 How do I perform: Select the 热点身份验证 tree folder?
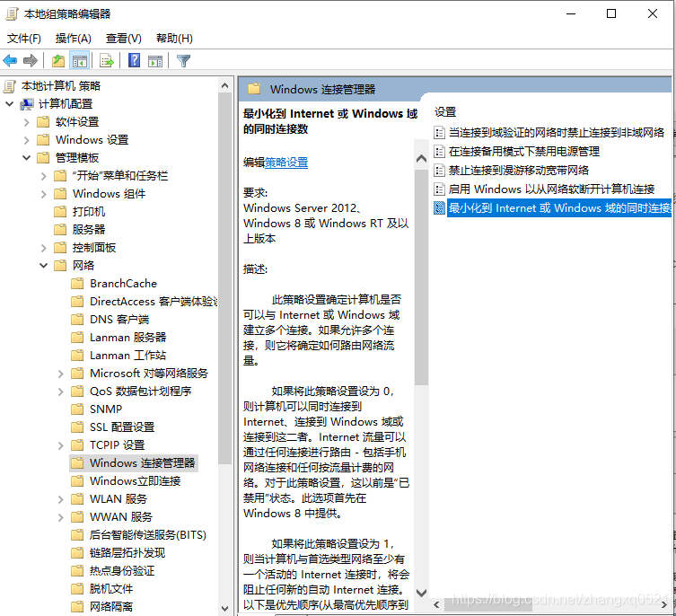pyautogui.click(x=122, y=571)
